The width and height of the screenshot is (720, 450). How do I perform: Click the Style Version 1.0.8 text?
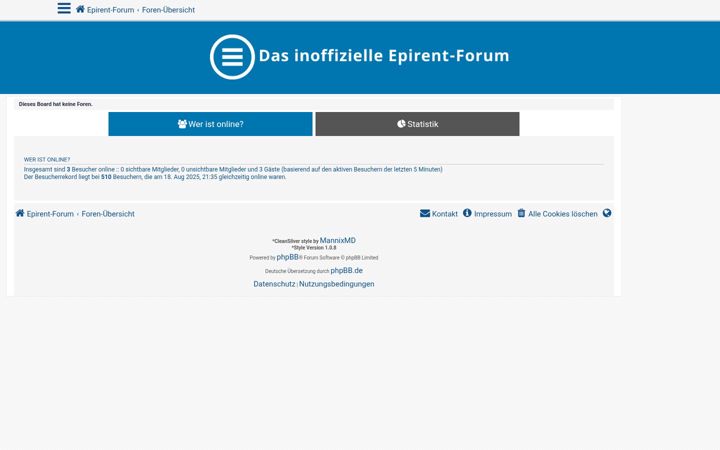314,248
